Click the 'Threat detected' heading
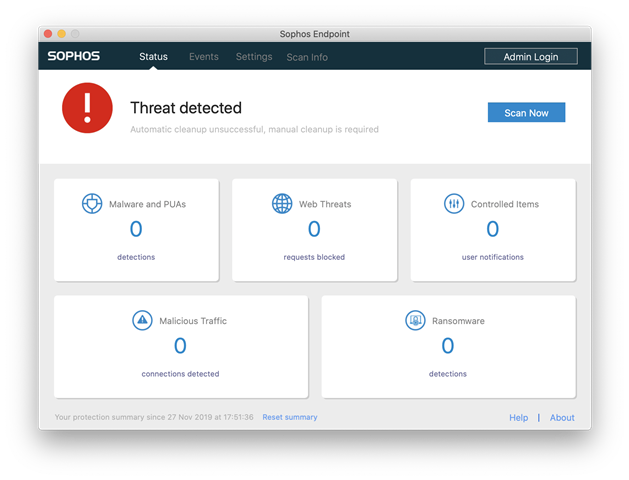629x480 pixels. [186, 108]
